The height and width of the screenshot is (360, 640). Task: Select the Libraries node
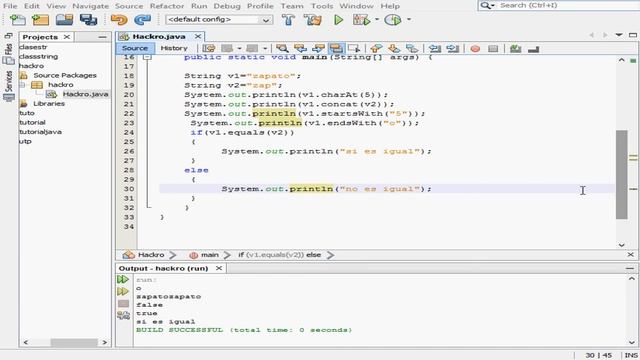[x=49, y=104]
